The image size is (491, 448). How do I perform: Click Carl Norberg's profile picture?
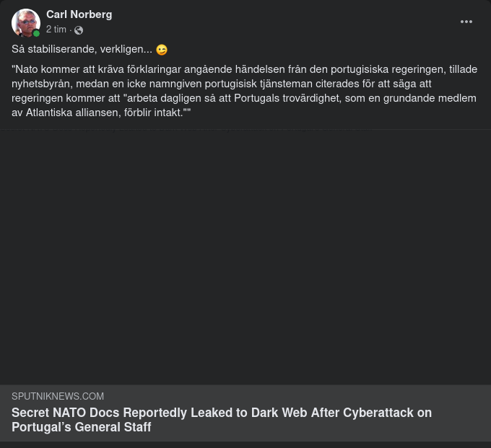tap(25, 22)
